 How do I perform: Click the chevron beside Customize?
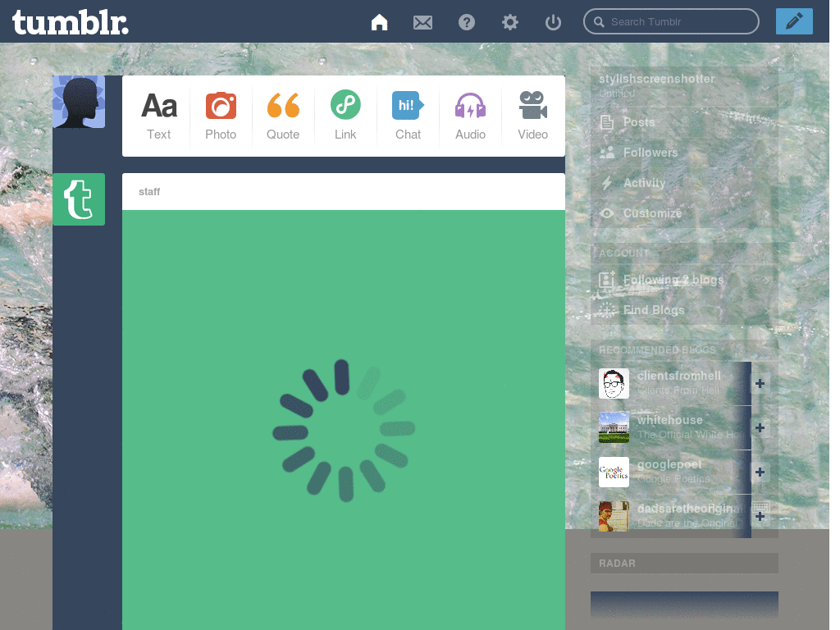pos(767,214)
